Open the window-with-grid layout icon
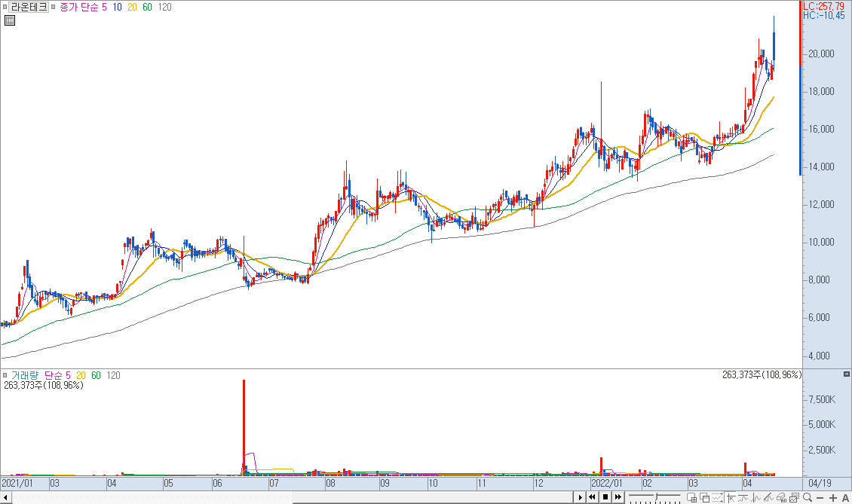Screen dimensions: 852x504 [x=692, y=497]
